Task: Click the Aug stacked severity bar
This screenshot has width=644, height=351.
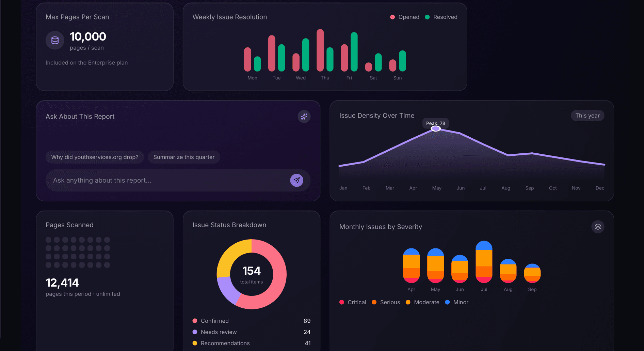Action: tap(508, 271)
